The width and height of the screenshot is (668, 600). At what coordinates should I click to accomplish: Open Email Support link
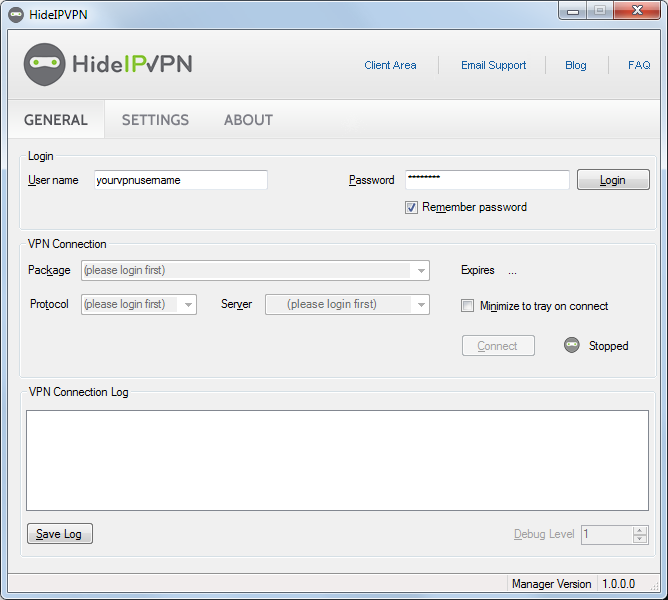click(493, 65)
